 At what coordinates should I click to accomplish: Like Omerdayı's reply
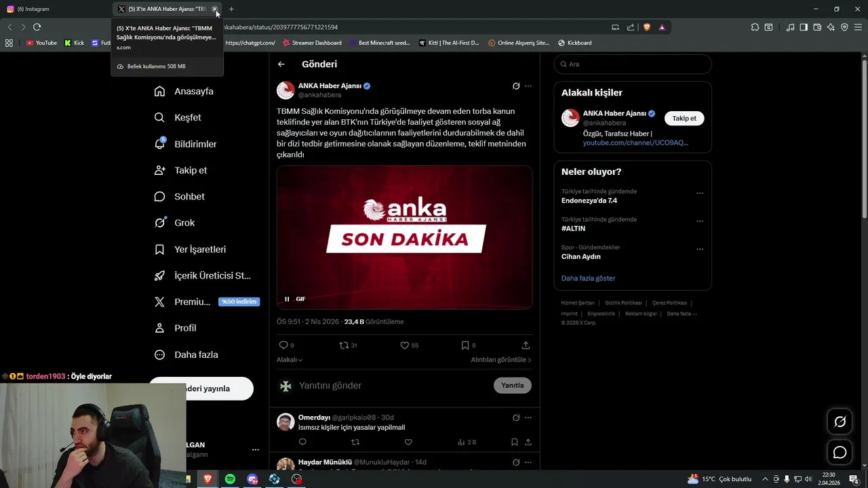[408, 442]
